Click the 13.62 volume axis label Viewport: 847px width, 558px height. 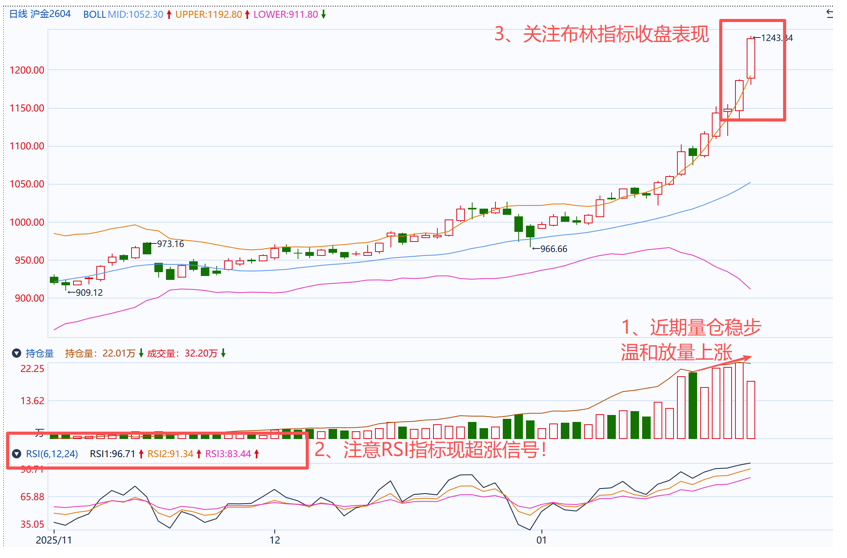(x=32, y=401)
